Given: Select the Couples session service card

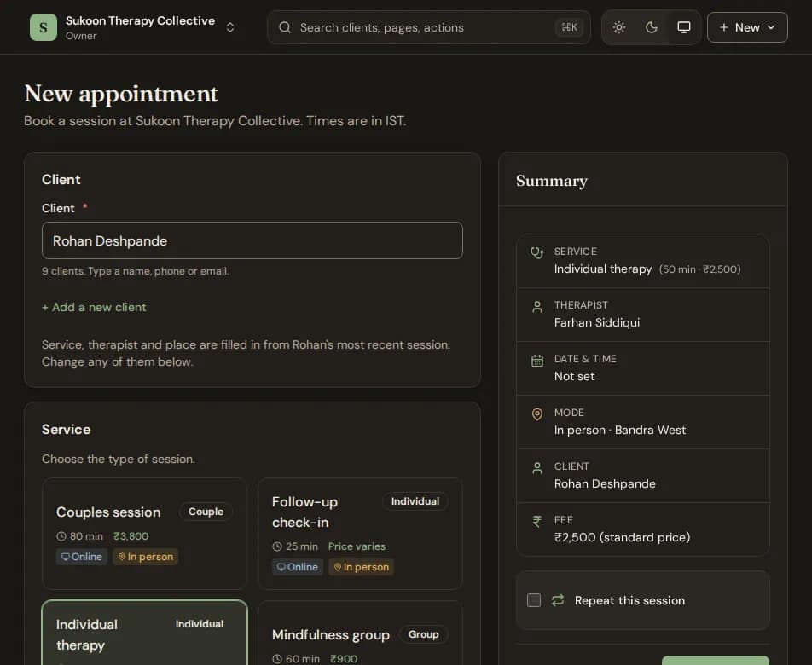Looking at the screenshot, I should point(144,534).
